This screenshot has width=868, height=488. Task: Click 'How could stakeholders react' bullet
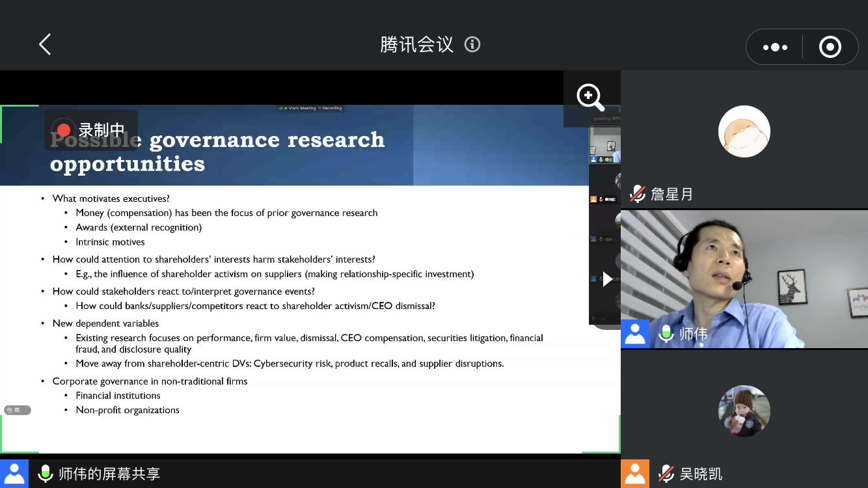click(x=183, y=291)
